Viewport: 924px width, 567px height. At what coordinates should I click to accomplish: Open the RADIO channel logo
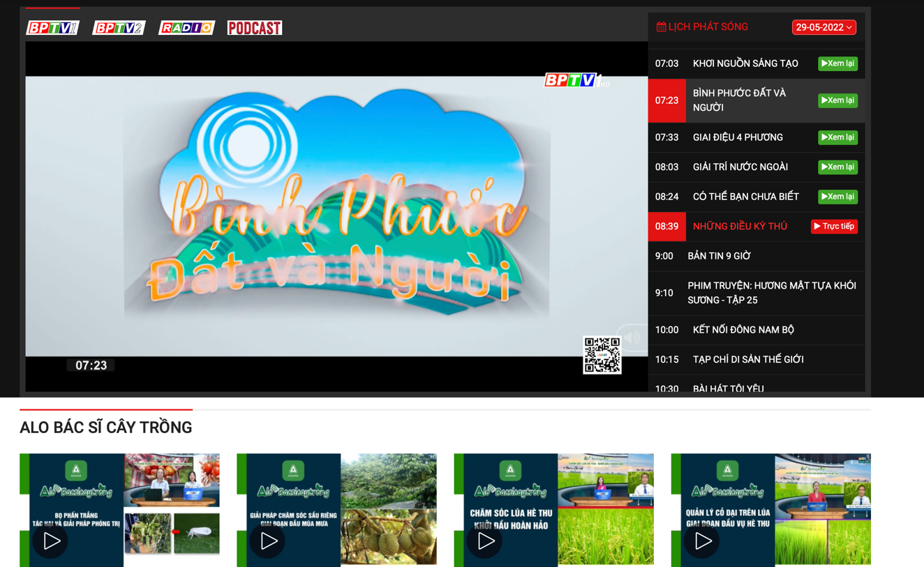click(x=186, y=28)
